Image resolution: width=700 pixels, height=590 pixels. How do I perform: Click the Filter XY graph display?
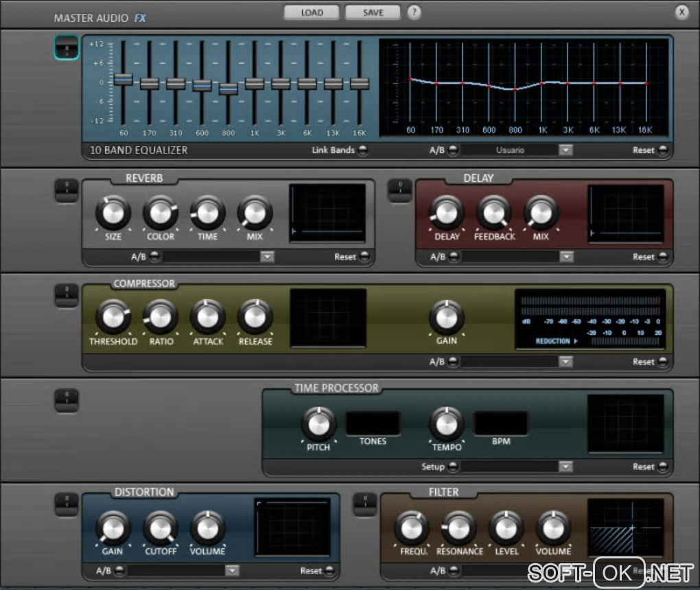coord(626,528)
